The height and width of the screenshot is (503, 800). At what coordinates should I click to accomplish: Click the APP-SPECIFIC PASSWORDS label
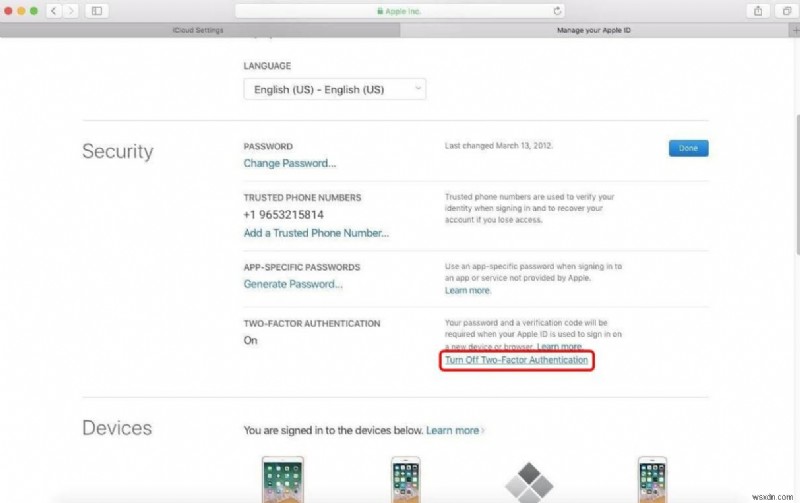click(302, 267)
